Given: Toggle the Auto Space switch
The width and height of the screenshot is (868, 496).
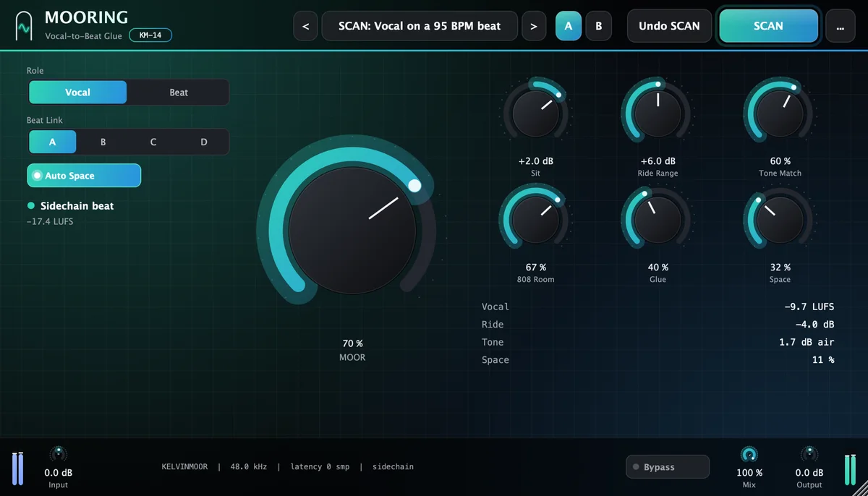Looking at the screenshot, I should point(84,176).
